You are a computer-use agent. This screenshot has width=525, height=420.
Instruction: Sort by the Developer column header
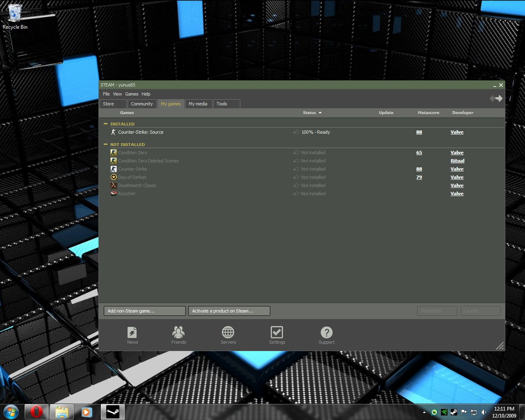(x=463, y=112)
